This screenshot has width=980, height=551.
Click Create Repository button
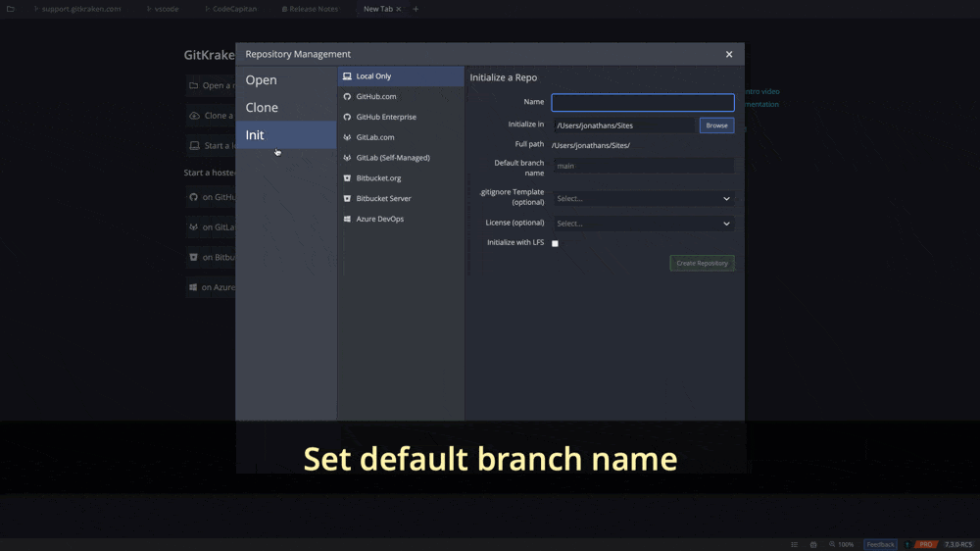[x=702, y=263]
